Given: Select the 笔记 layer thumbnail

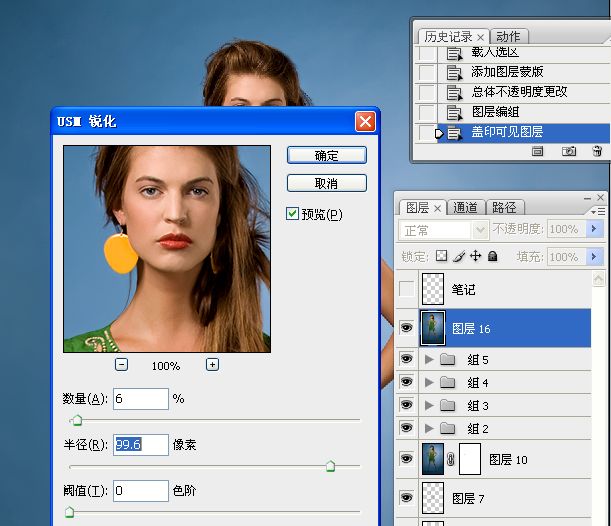Looking at the screenshot, I should (x=433, y=289).
